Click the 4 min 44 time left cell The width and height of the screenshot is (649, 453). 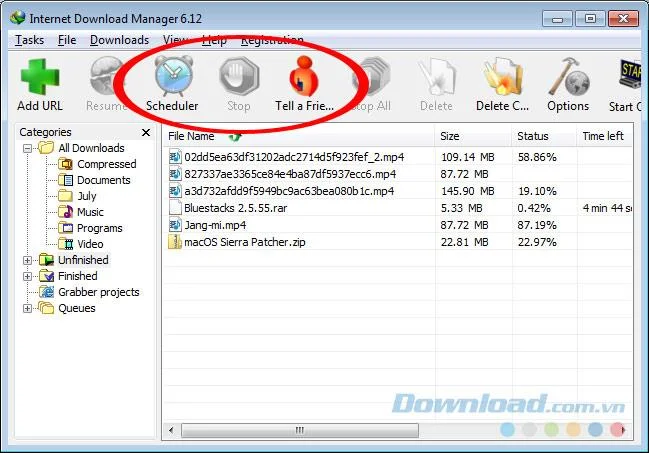coord(607,208)
